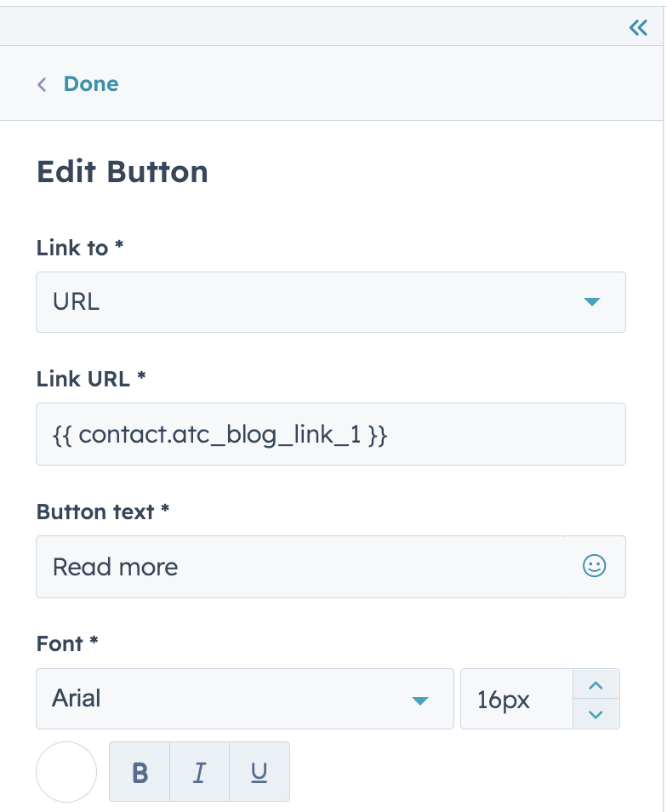Expand the Font dropdown showing Arial
This screenshot has width=667, height=812.
[x=244, y=698]
